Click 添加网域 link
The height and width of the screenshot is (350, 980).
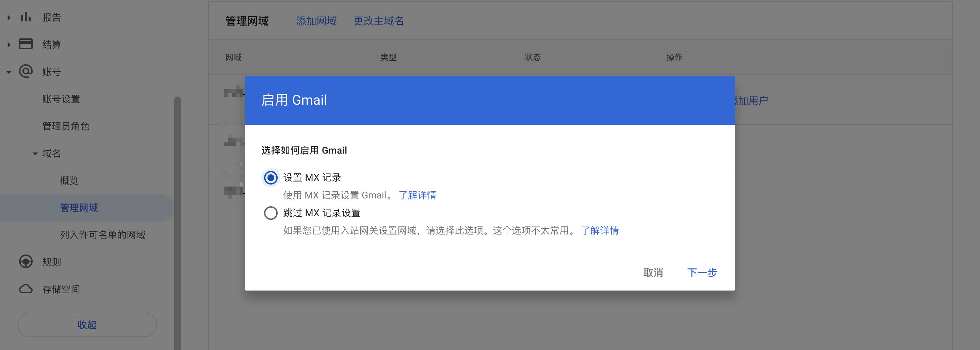tap(316, 21)
